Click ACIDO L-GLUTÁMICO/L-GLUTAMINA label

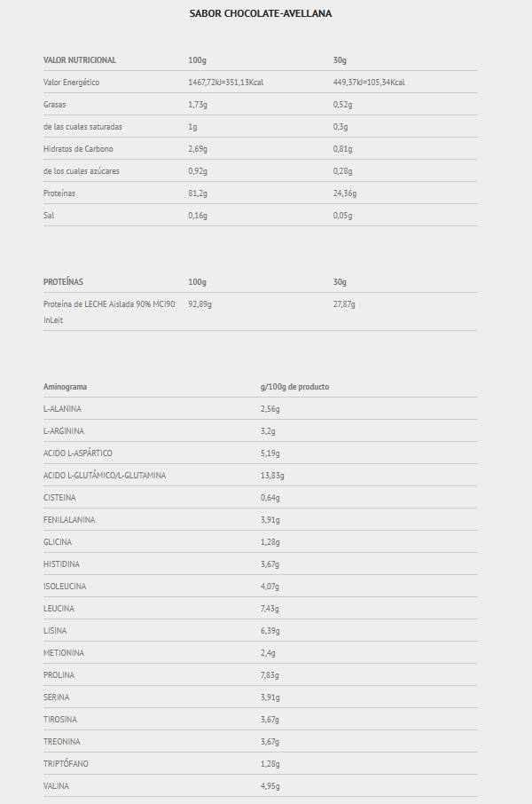tap(105, 476)
